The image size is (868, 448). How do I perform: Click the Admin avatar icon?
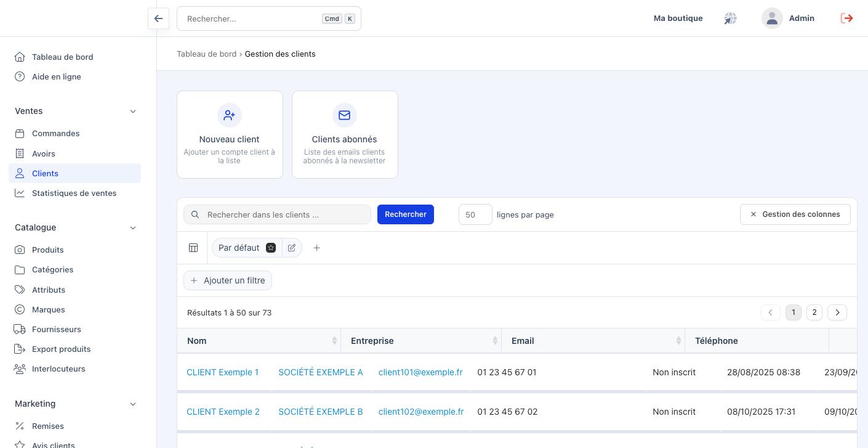tap(772, 18)
